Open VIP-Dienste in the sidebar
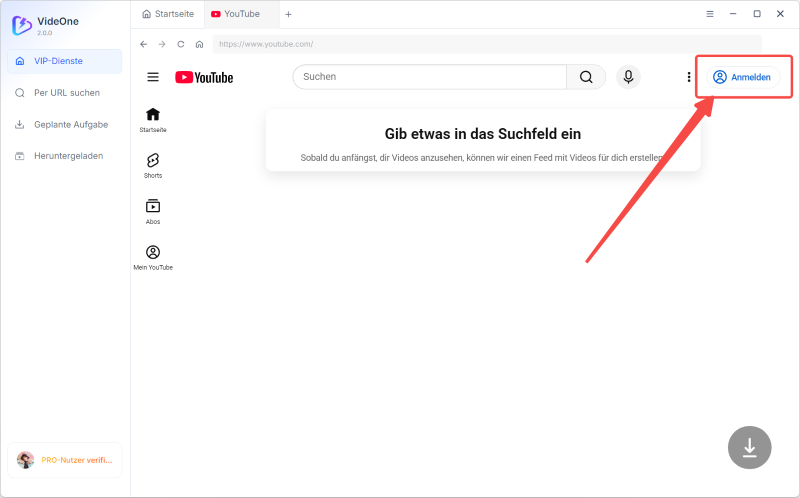Screen dimensions: 800x498 click(65, 61)
